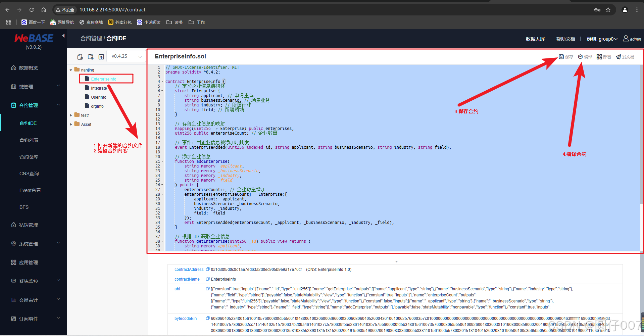
Task: Open the Integrate contract file
Action: (99, 88)
